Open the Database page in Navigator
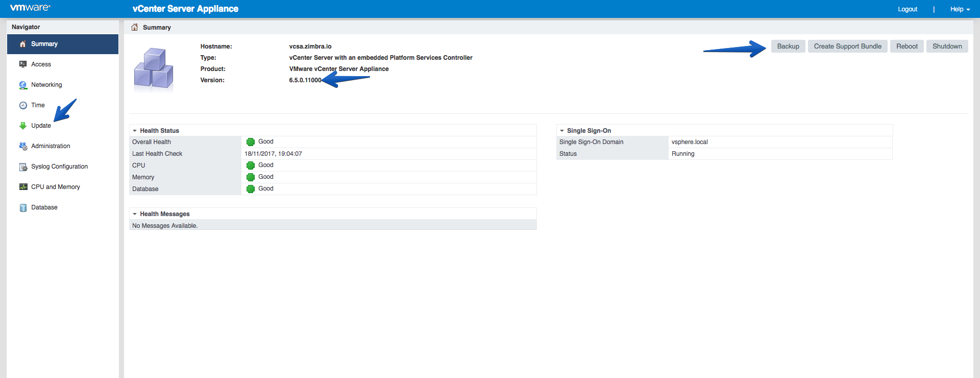This screenshot has height=378, width=980. pos(63,207)
